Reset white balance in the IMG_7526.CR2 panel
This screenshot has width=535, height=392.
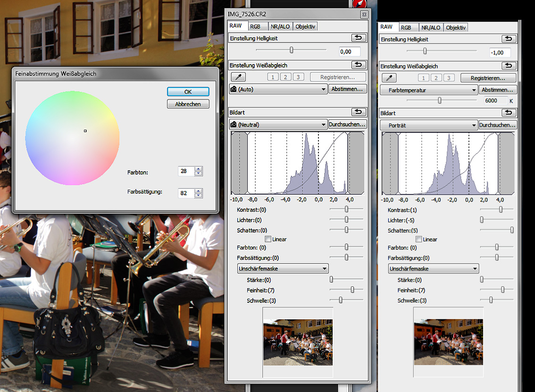pyautogui.click(x=358, y=65)
